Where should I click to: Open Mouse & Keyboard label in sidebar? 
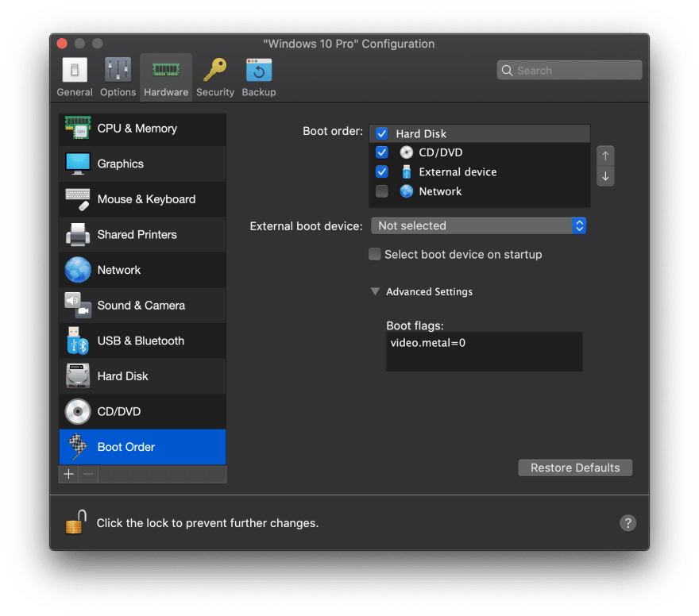pos(146,199)
